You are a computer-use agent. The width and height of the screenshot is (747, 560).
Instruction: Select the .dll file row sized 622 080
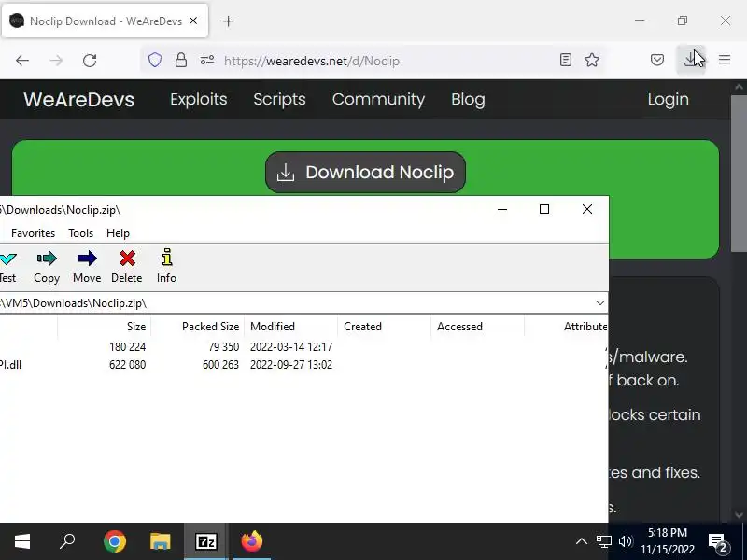304,365
